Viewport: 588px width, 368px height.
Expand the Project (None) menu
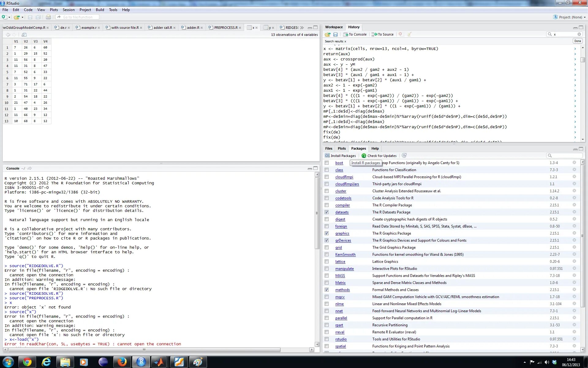[x=570, y=17]
